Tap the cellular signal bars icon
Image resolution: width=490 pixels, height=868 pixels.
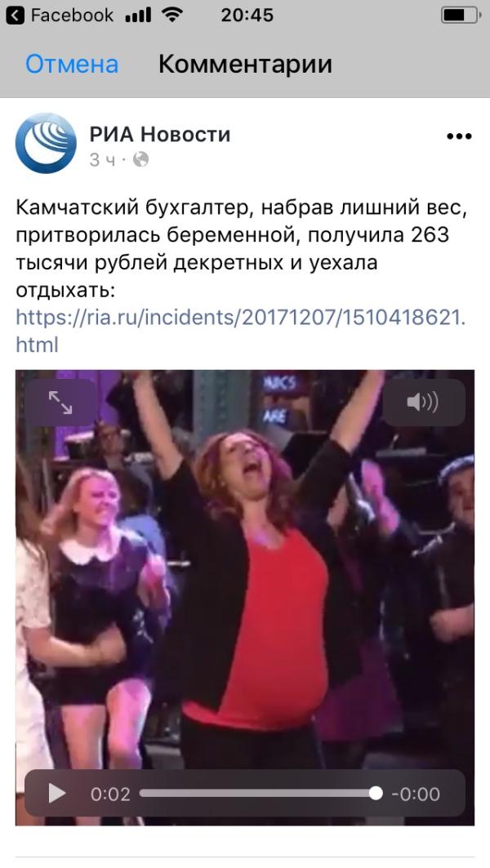138,16
